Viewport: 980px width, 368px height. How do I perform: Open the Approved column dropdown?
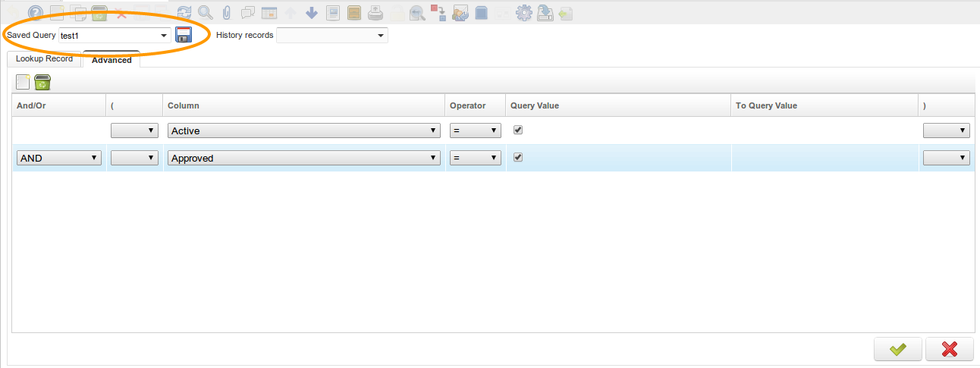pos(303,158)
